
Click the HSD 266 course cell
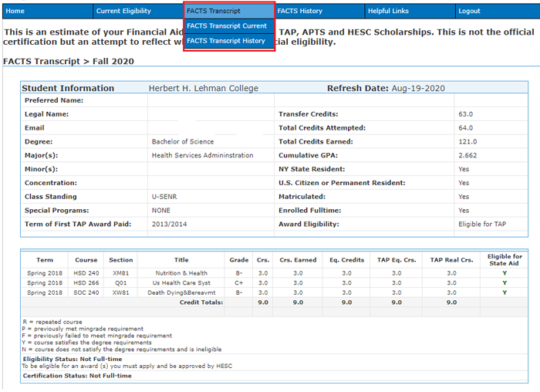tap(86, 283)
